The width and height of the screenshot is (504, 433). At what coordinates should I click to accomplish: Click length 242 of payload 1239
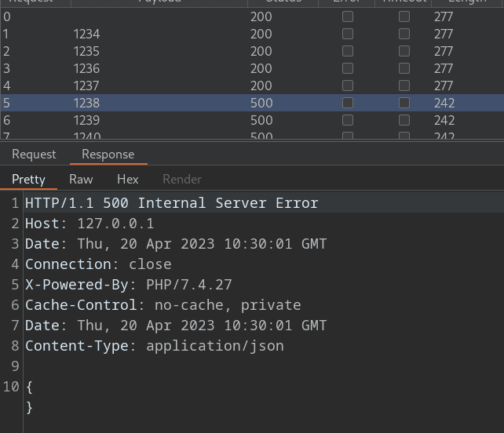[444, 120]
